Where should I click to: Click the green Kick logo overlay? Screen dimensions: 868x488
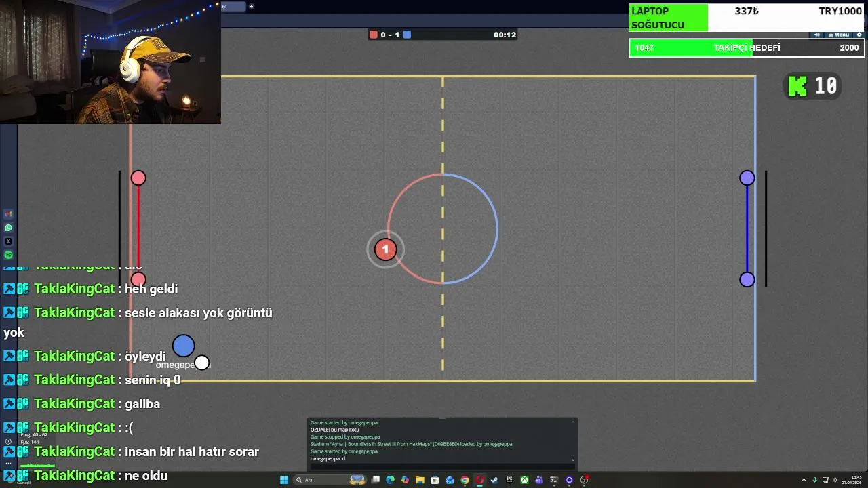point(799,86)
